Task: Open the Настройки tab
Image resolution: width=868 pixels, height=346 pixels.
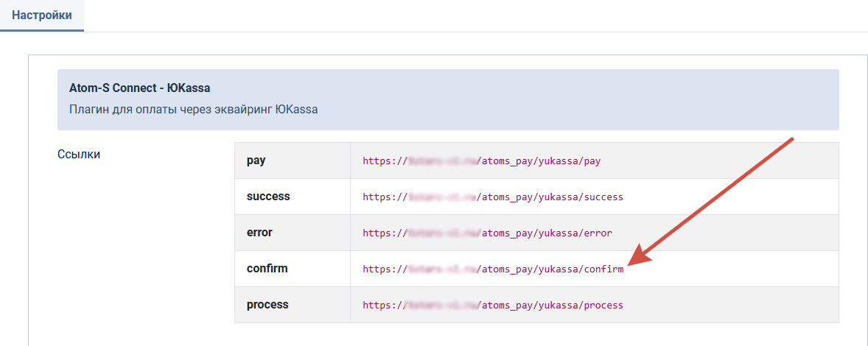Action: (x=41, y=15)
